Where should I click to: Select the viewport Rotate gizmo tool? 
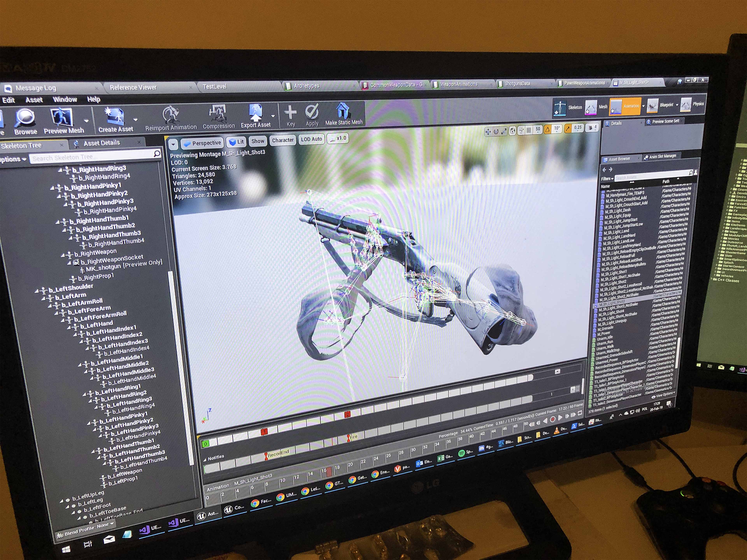(496, 132)
